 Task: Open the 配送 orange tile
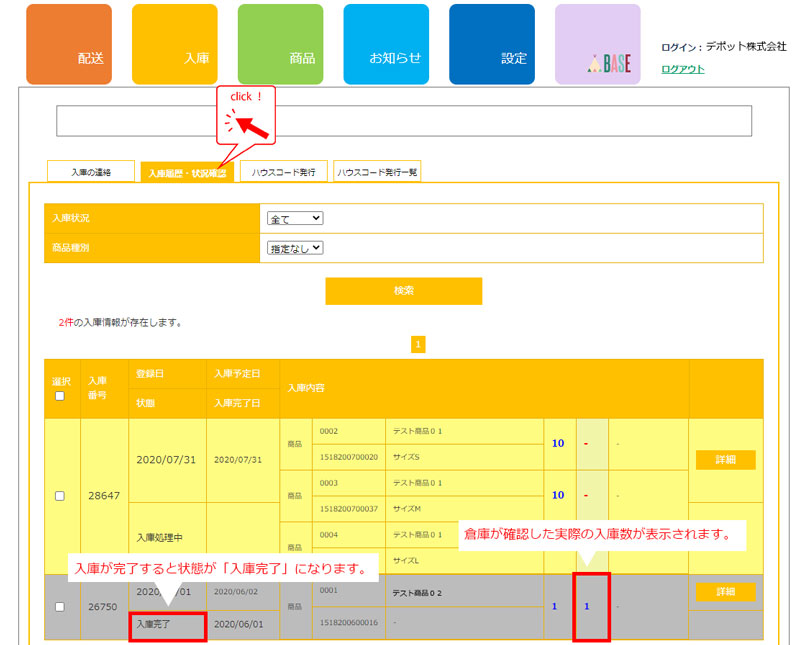coord(69,44)
